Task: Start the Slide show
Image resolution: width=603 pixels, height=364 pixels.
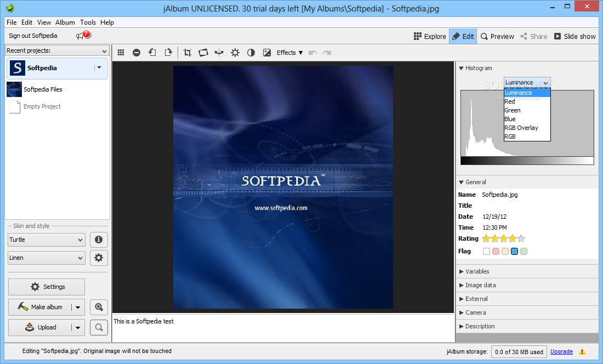Action: pos(574,36)
